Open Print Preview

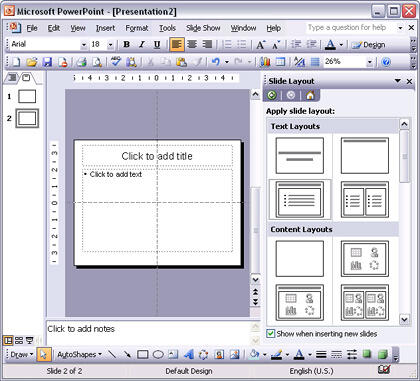[97, 62]
